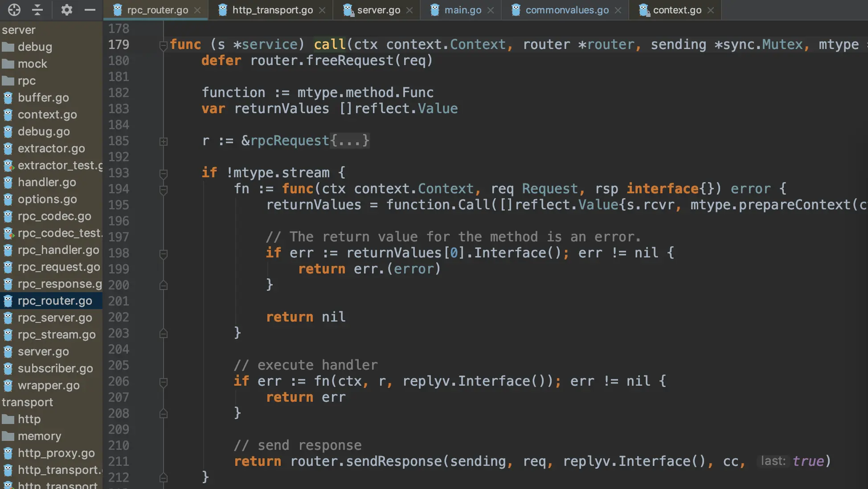The width and height of the screenshot is (868, 489).
Task: Collapse the call function at line 179
Action: pyautogui.click(x=164, y=45)
